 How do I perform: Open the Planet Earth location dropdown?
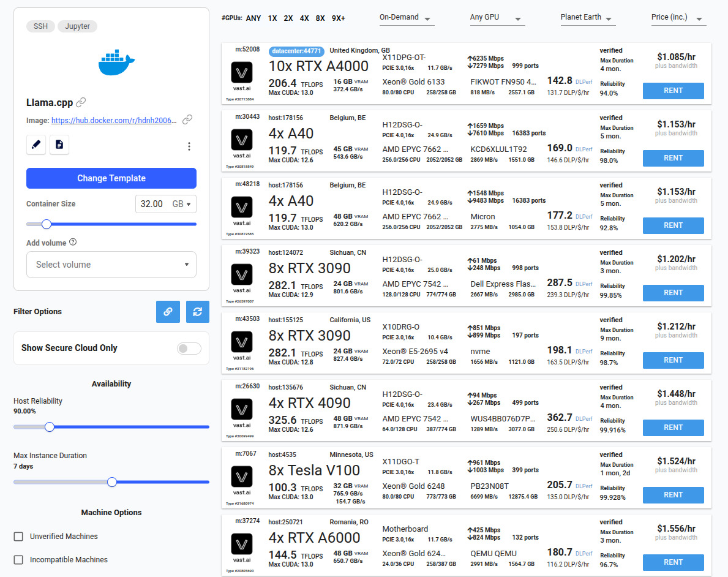(x=584, y=18)
